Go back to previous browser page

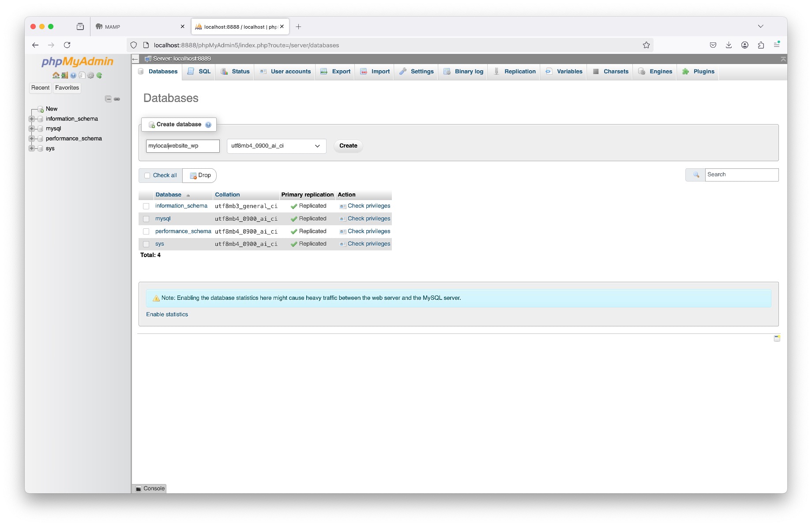click(35, 45)
